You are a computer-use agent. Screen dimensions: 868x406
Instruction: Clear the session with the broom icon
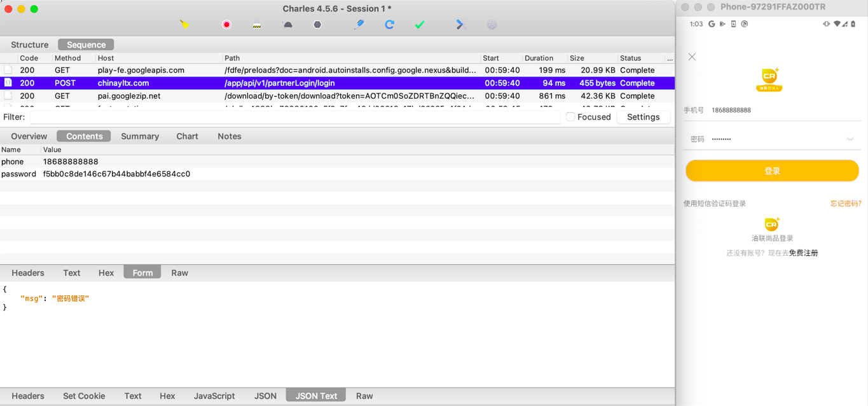(184, 25)
